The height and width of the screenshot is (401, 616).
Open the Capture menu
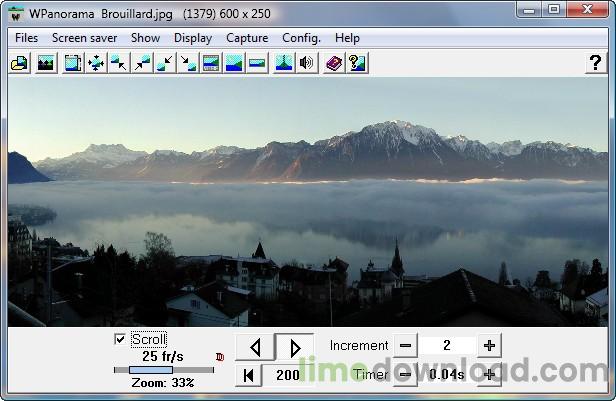pyautogui.click(x=247, y=38)
